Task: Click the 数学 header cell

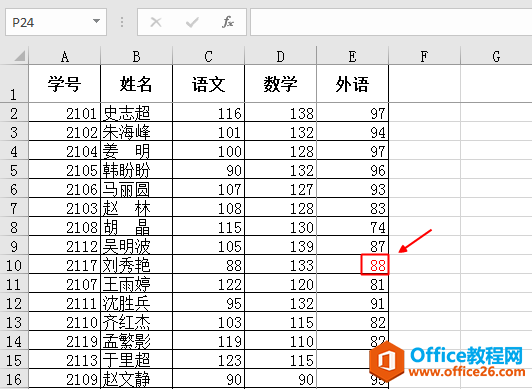Action: click(x=280, y=83)
